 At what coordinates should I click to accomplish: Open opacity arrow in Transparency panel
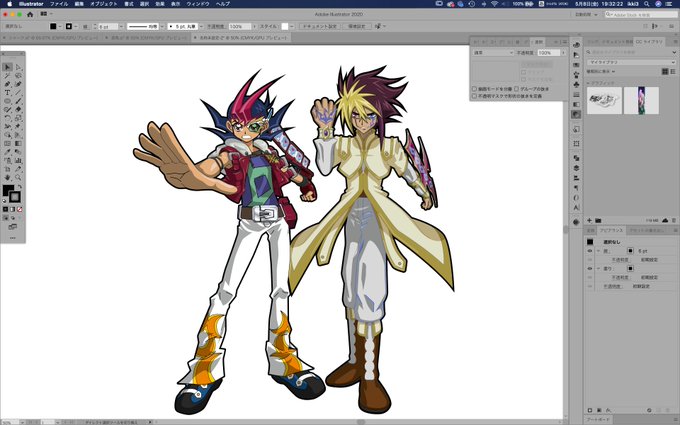coord(563,52)
